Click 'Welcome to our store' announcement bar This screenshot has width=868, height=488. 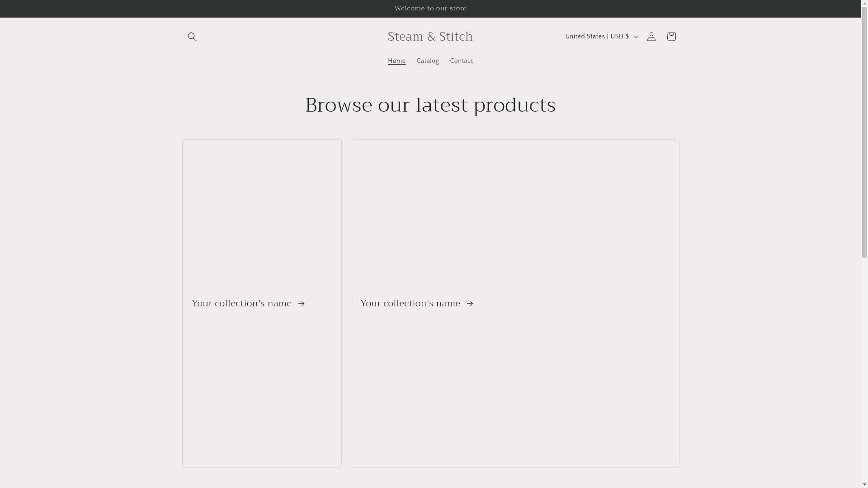[x=430, y=9]
